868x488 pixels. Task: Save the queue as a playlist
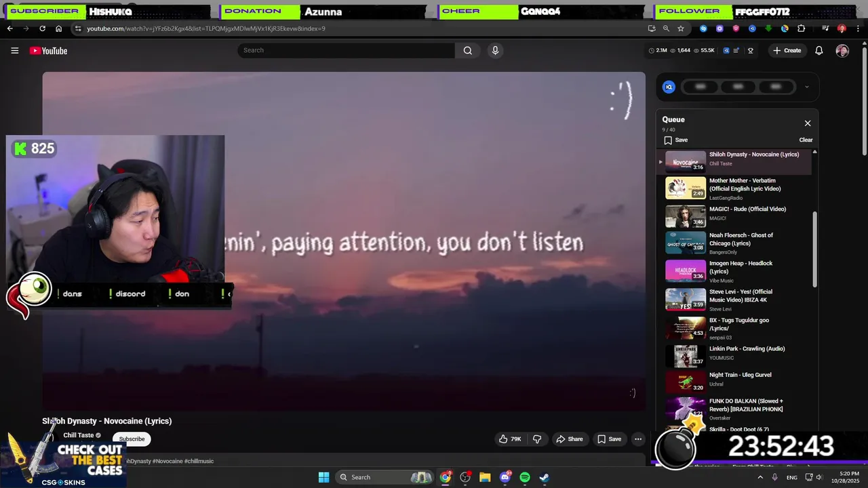(x=676, y=140)
